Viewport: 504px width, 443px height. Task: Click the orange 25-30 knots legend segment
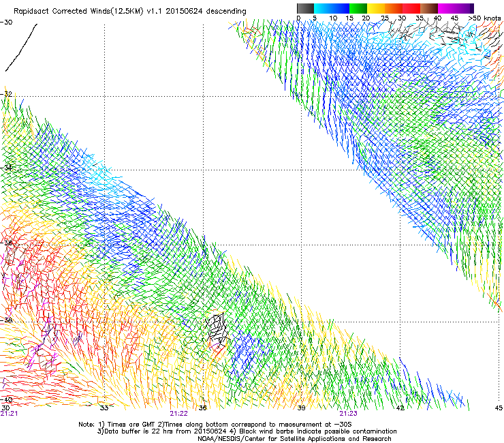click(x=394, y=8)
